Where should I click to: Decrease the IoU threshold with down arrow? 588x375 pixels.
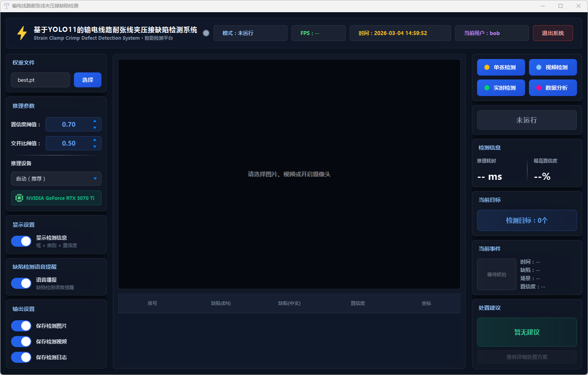click(x=95, y=147)
